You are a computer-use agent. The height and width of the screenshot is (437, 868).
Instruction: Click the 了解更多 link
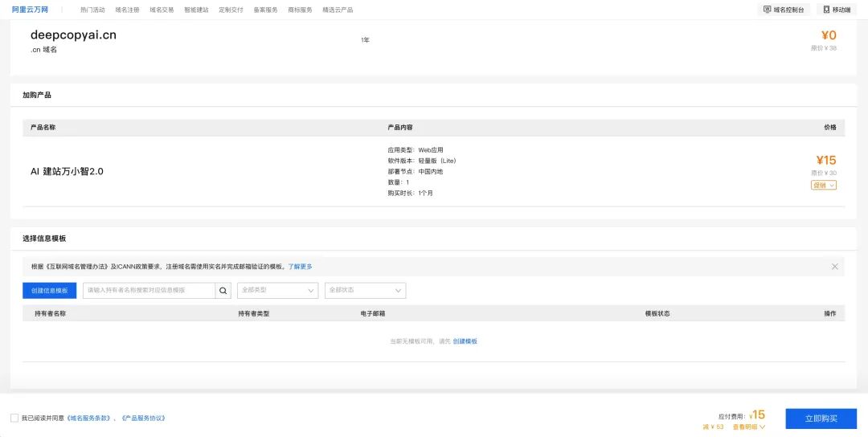300,267
